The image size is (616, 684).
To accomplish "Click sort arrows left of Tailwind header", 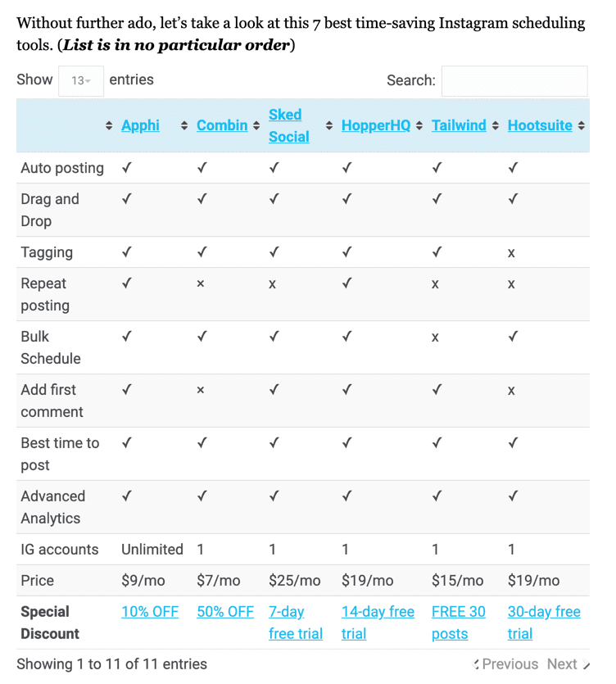I will pos(419,126).
